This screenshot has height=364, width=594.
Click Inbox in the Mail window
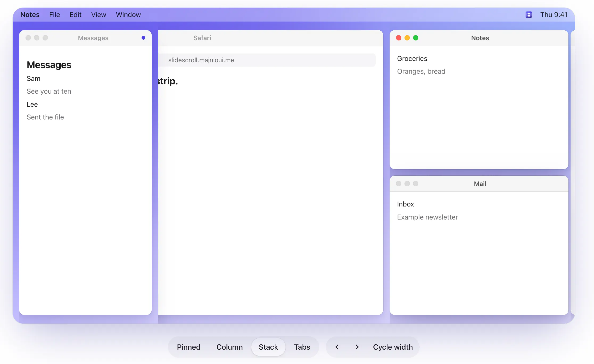(x=405, y=204)
